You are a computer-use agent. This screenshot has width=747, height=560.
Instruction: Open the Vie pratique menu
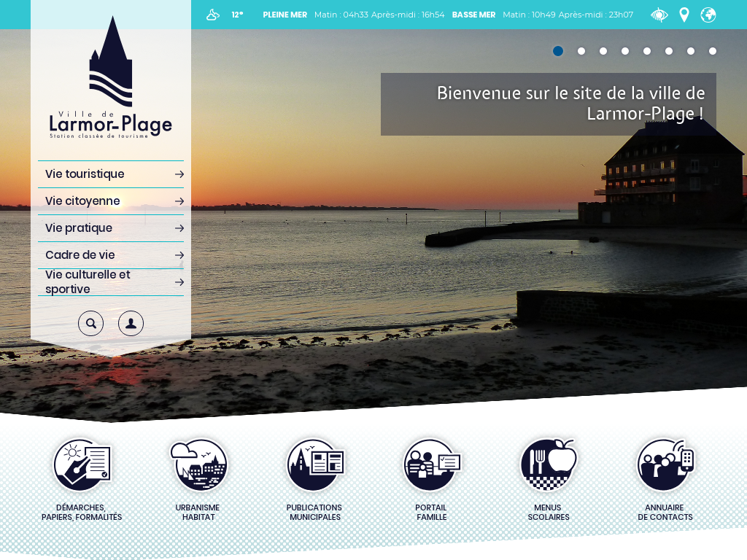111,228
